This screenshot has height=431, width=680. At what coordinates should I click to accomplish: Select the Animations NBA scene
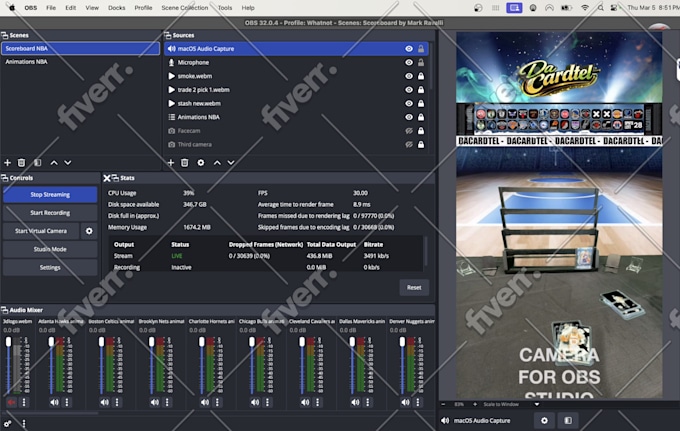point(81,62)
